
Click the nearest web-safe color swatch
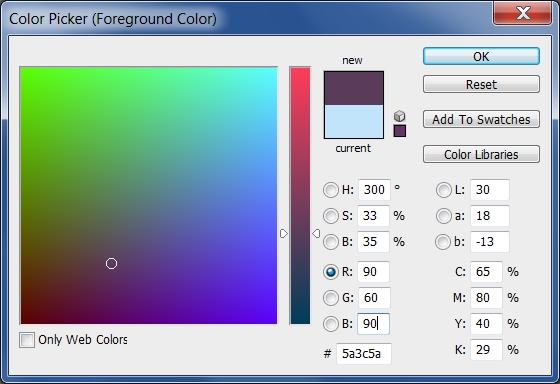pyautogui.click(x=400, y=130)
